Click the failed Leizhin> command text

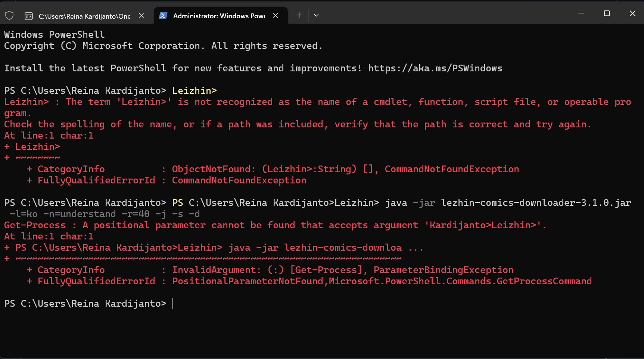194,90
